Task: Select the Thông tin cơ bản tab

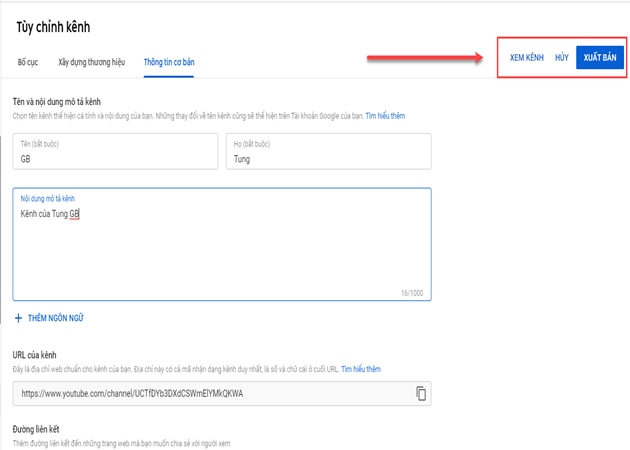Action: pyautogui.click(x=169, y=62)
